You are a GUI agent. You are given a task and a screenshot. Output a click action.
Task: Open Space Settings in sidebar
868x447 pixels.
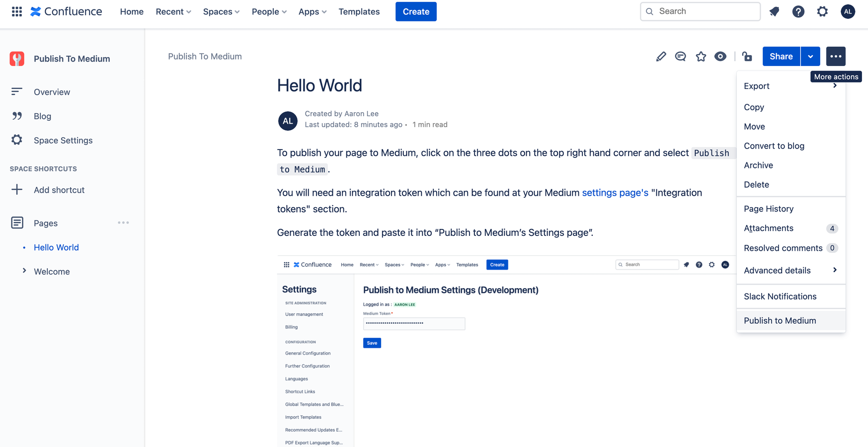coord(63,141)
